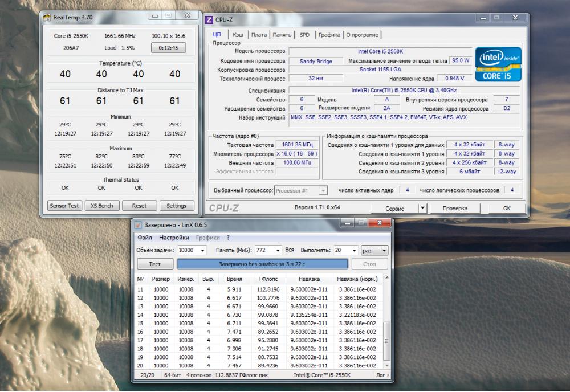The width and height of the screenshot is (570, 392).
Task: Click the 112.8837 ГФлопс пик status entry
Action: [241, 375]
